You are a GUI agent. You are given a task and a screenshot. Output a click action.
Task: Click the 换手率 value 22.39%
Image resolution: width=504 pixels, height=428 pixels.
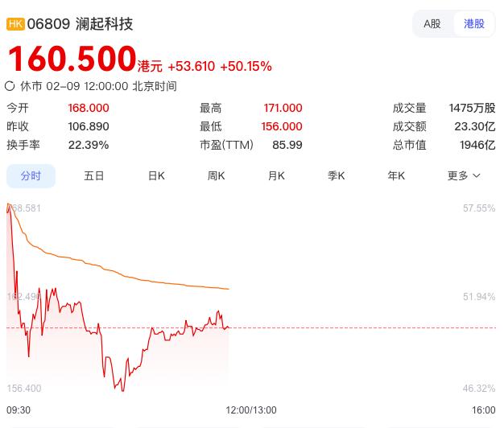pos(89,145)
